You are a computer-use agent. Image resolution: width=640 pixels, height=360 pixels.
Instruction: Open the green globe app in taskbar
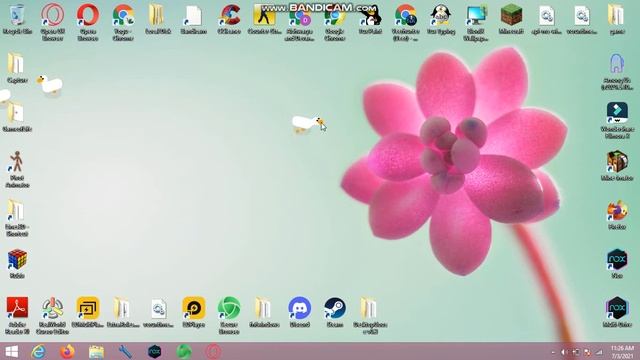coord(184,351)
